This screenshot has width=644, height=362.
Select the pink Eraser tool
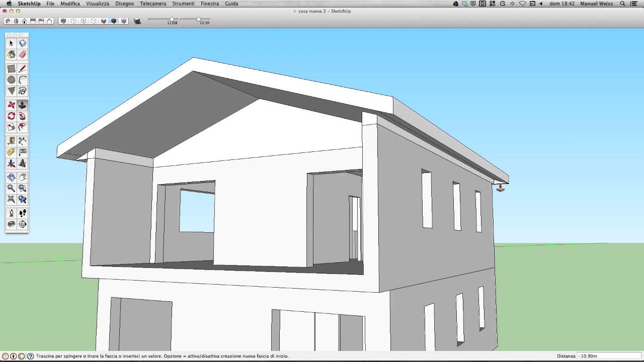[x=23, y=54]
